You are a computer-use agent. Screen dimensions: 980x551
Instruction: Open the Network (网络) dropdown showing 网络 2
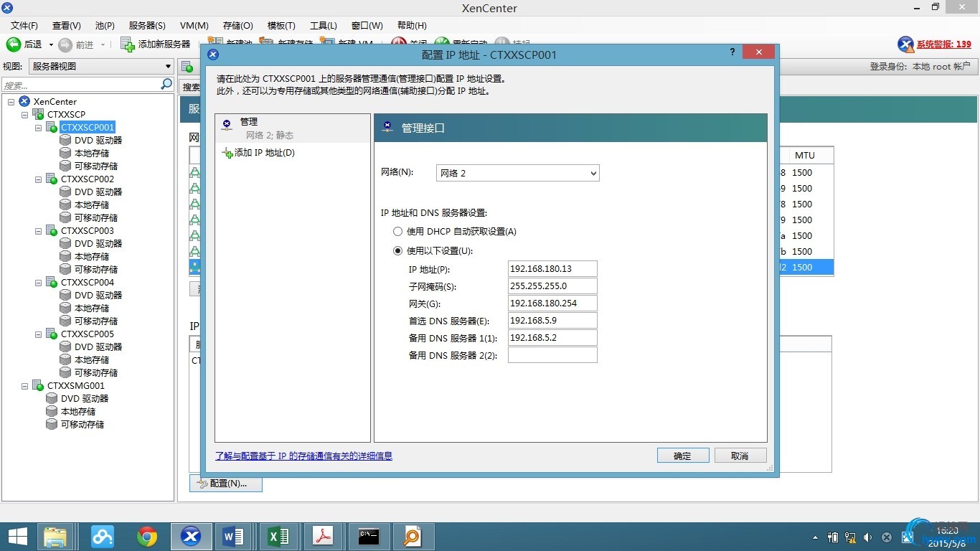coord(517,173)
